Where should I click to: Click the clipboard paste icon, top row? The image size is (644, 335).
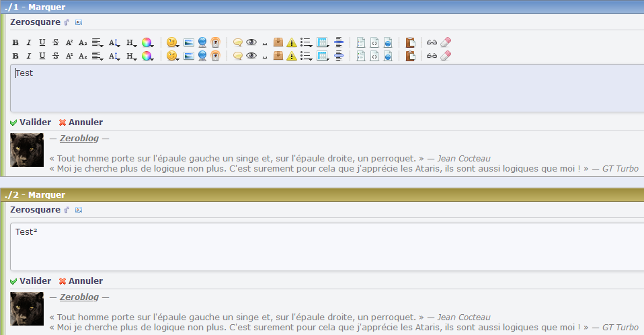(x=410, y=42)
